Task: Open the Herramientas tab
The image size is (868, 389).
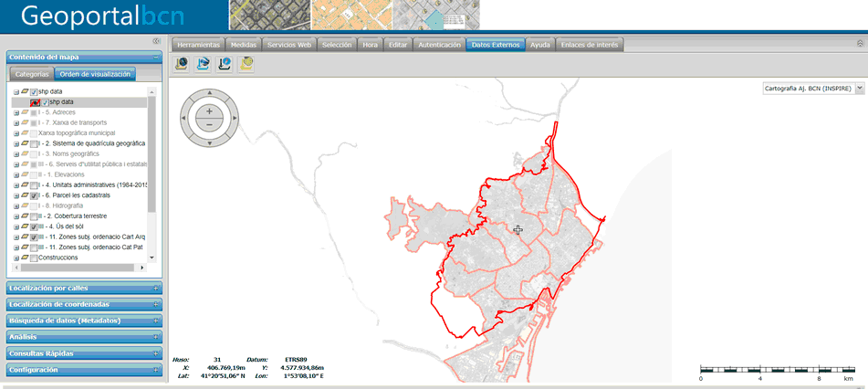Action: [198, 44]
